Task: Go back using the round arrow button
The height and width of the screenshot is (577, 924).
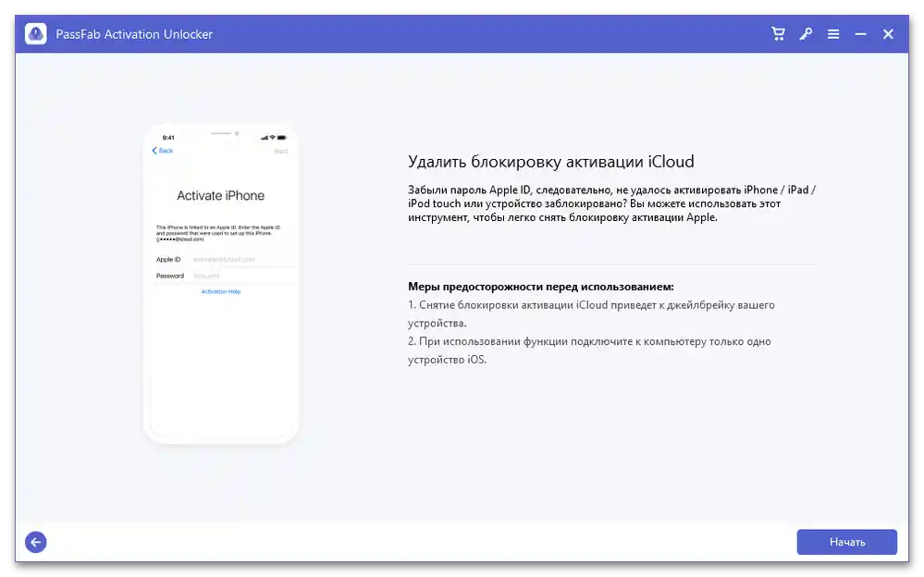Action: tap(36, 542)
